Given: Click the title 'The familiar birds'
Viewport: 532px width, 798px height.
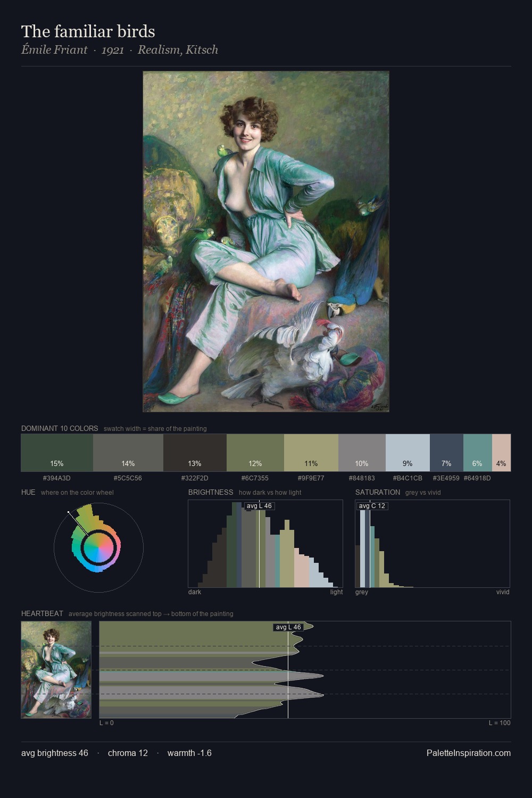Looking at the screenshot, I should tap(88, 31).
